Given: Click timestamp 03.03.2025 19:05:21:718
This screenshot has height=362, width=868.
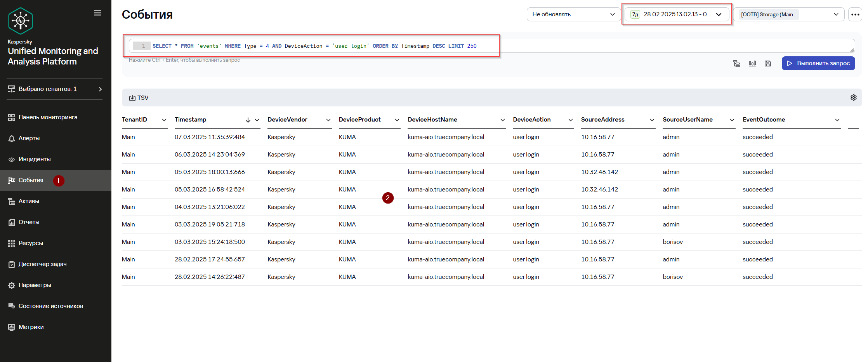Looking at the screenshot, I should click(210, 225).
